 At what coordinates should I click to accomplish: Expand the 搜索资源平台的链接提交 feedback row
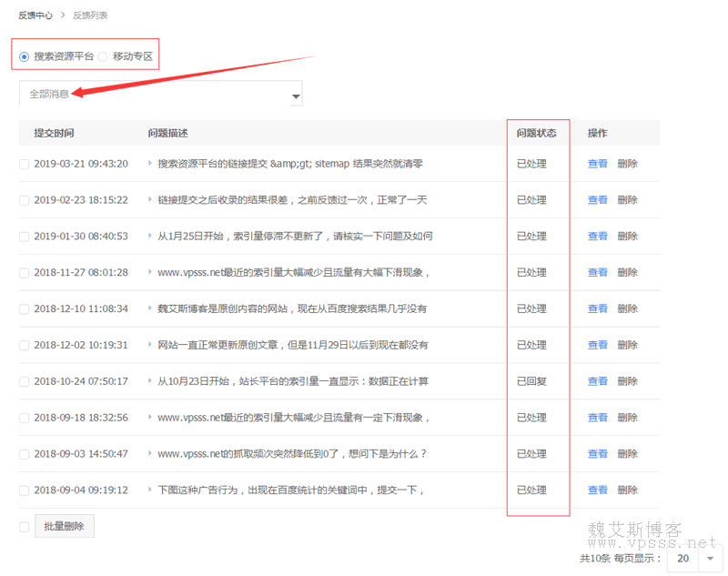pyautogui.click(x=150, y=163)
